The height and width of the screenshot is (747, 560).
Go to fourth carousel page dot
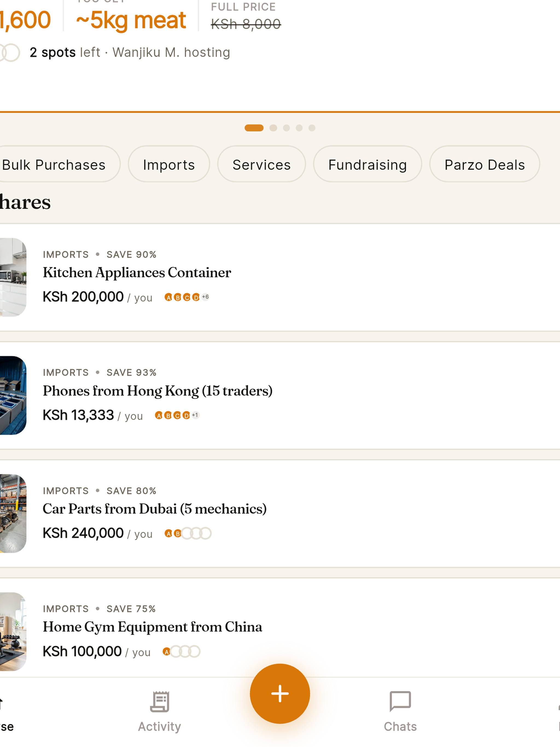click(299, 128)
